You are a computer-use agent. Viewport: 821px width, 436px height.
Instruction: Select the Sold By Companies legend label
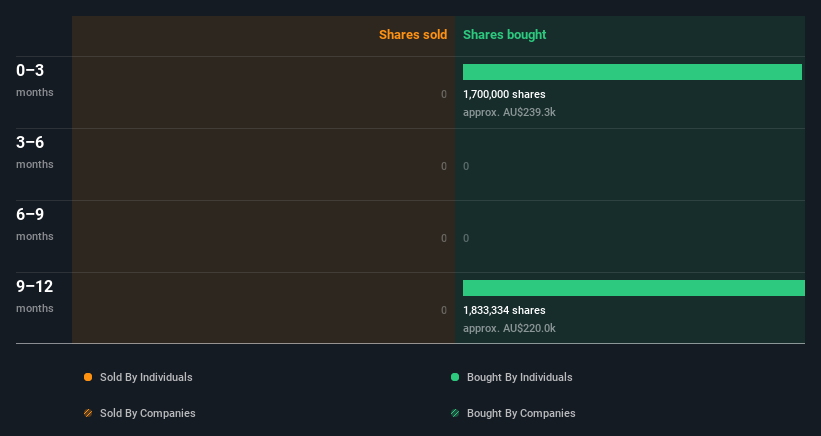click(x=148, y=413)
